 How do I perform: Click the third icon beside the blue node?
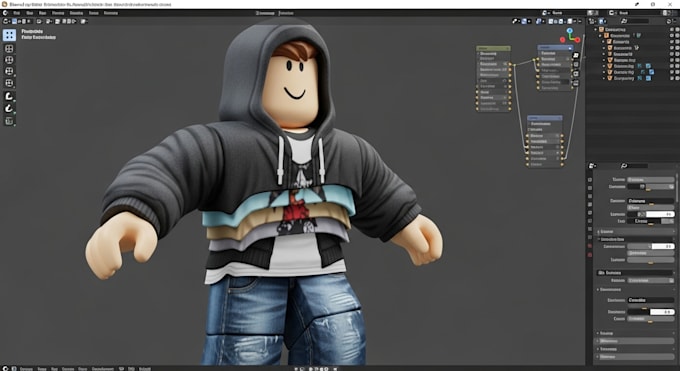pyautogui.click(x=576, y=74)
